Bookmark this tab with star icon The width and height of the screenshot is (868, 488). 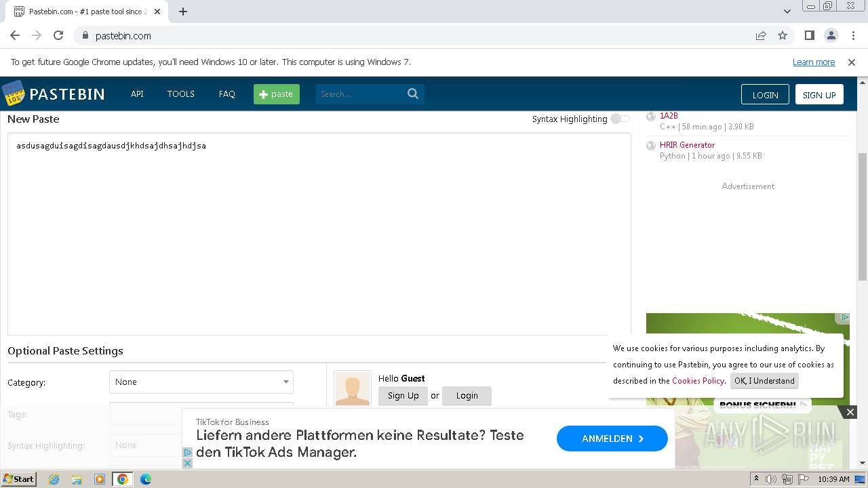pos(783,36)
